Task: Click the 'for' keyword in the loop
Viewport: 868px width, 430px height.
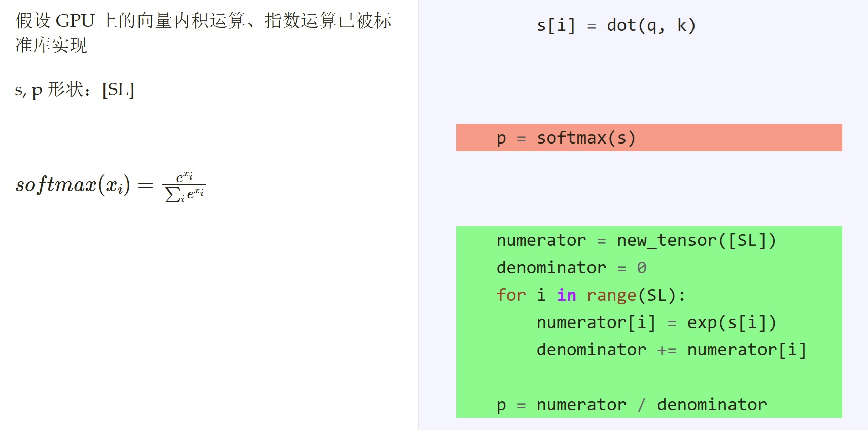Action: pos(511,295)
